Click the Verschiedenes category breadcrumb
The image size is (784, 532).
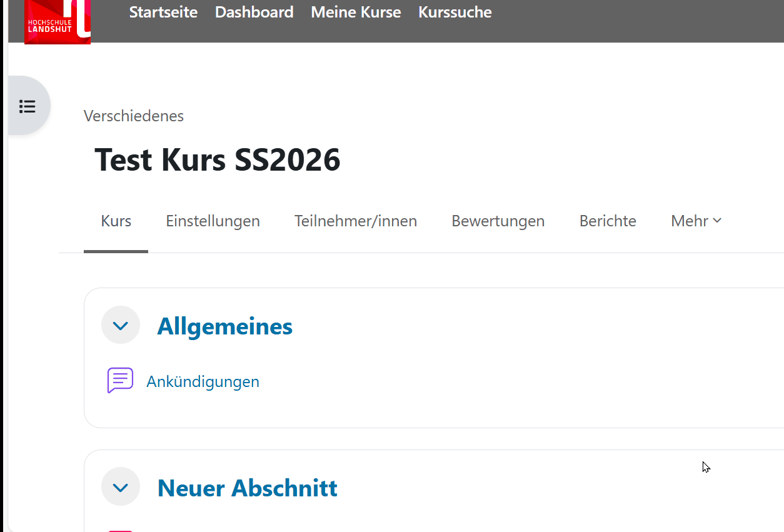[x=134, y=116]
